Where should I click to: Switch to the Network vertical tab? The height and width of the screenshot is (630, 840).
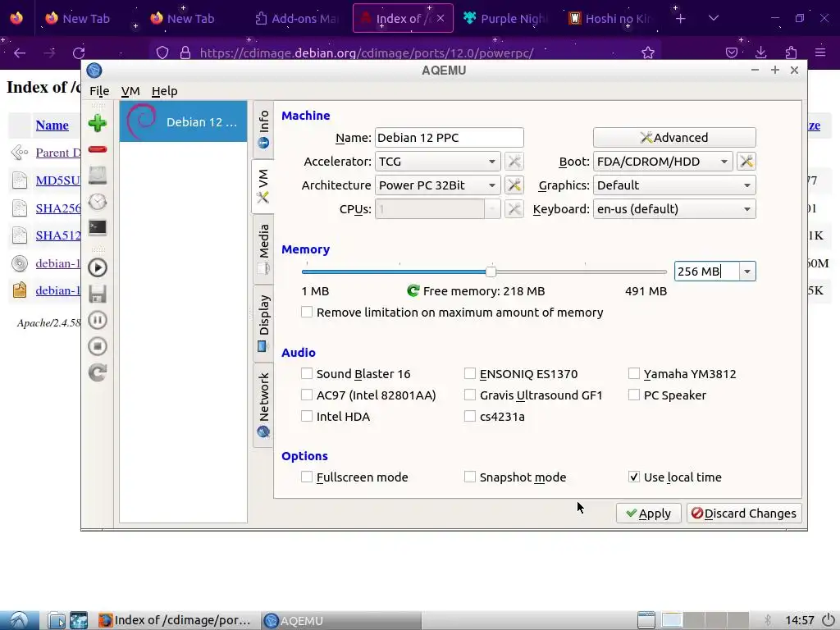[263, 404]
